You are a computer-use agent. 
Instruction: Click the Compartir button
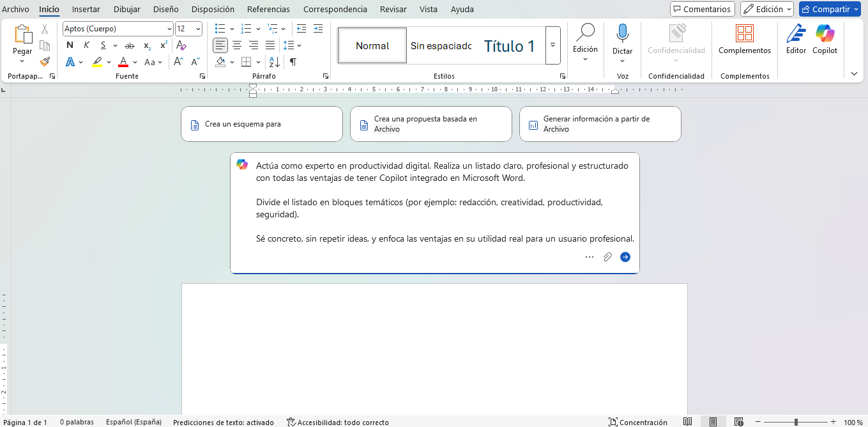(x=830, y=9)
